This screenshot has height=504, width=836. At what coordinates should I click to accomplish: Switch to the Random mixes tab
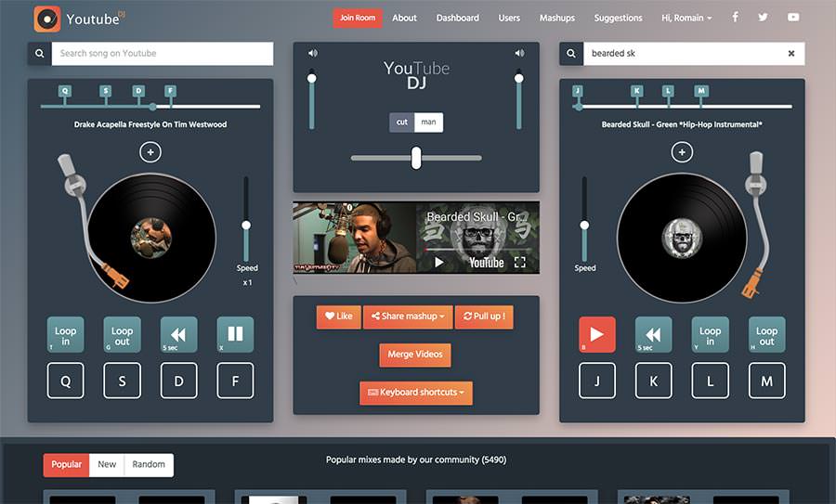click(149, 465)
